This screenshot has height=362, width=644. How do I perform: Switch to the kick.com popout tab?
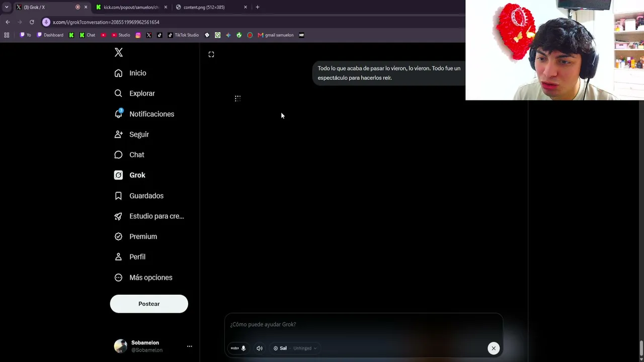(x=131, y=7)
